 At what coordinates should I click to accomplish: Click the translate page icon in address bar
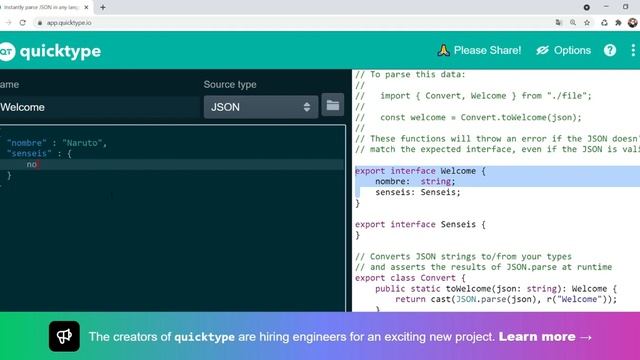[x=559, y=23]
